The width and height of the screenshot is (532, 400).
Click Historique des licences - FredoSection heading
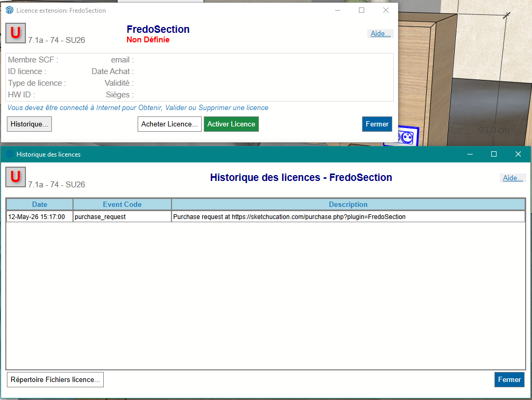click(301, 177)
